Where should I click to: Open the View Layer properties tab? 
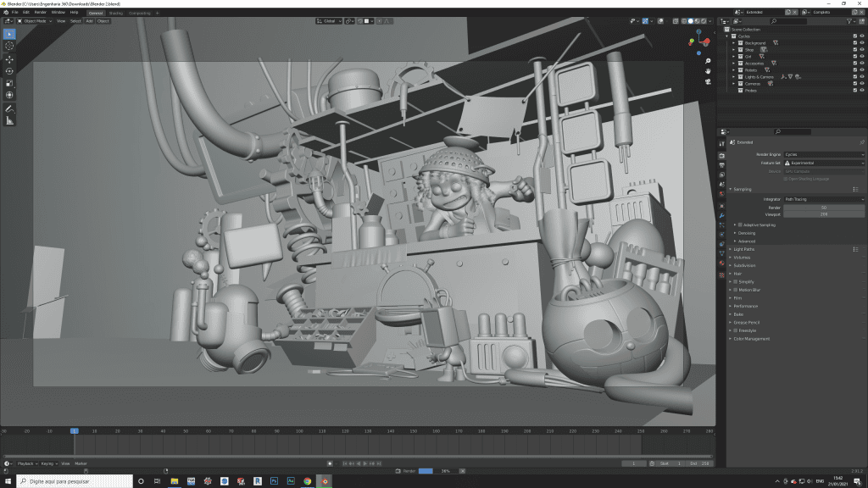click(x=722, y=175)
